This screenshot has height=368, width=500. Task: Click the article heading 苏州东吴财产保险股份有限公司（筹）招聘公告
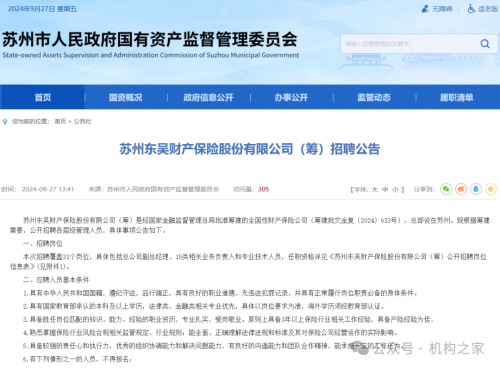click(250, 149)
